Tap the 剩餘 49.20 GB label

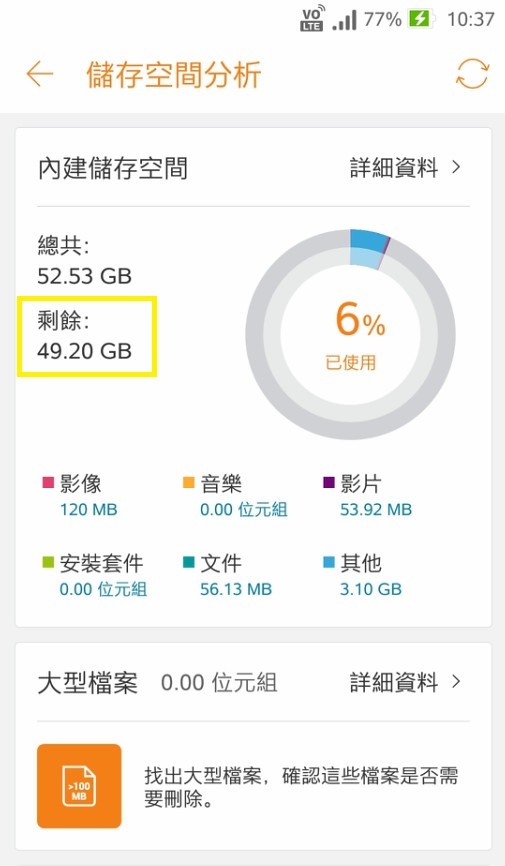click(85, 335)
